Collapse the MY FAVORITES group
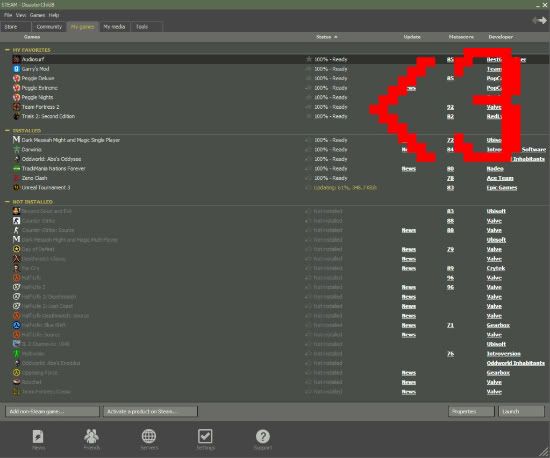The width and height of the screenshot is (550, 458). coord(7,50)
